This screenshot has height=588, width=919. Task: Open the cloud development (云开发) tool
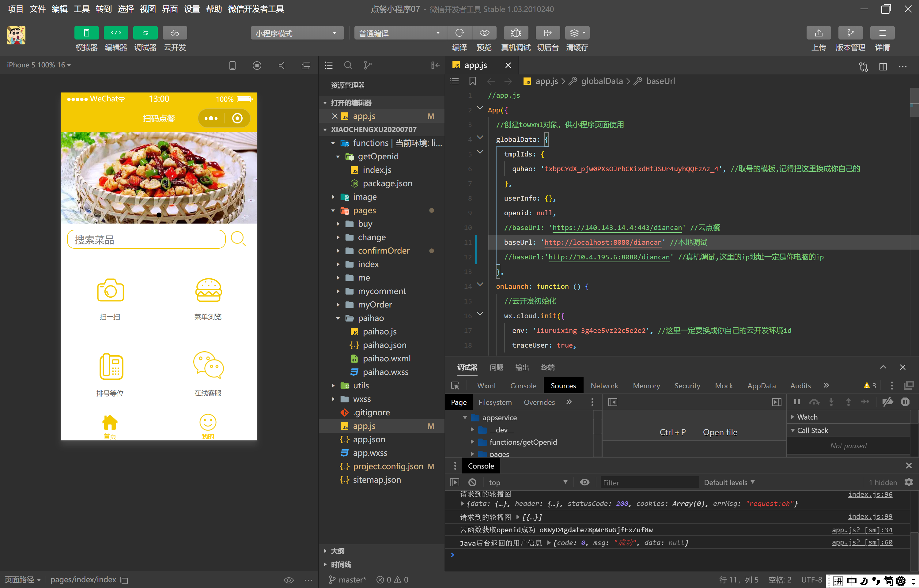click(175, 33)
